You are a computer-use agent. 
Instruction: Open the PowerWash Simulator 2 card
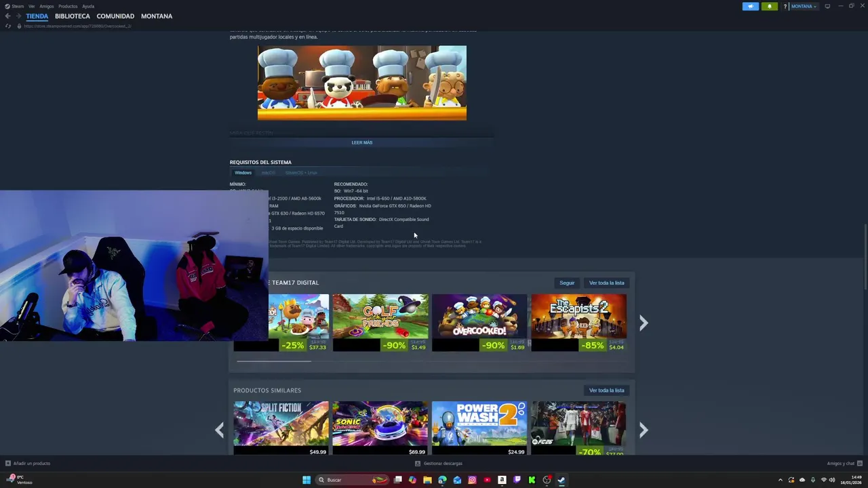(479, 428)
